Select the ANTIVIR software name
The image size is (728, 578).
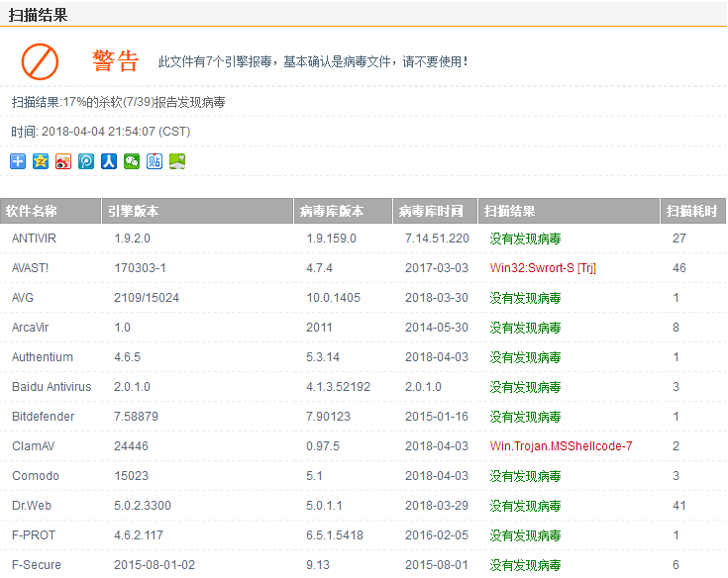(x=34, y=239)
